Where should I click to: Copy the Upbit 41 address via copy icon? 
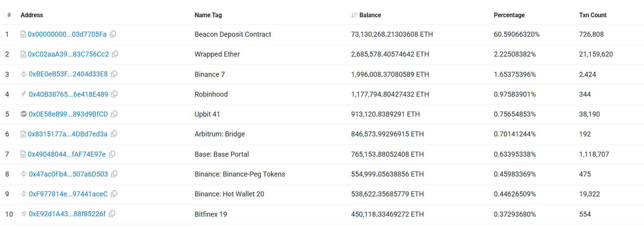point(114,114)
